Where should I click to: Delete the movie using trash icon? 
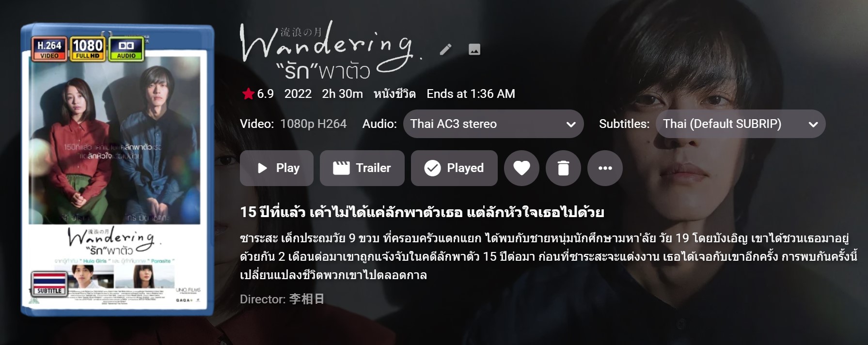[563, 168]
